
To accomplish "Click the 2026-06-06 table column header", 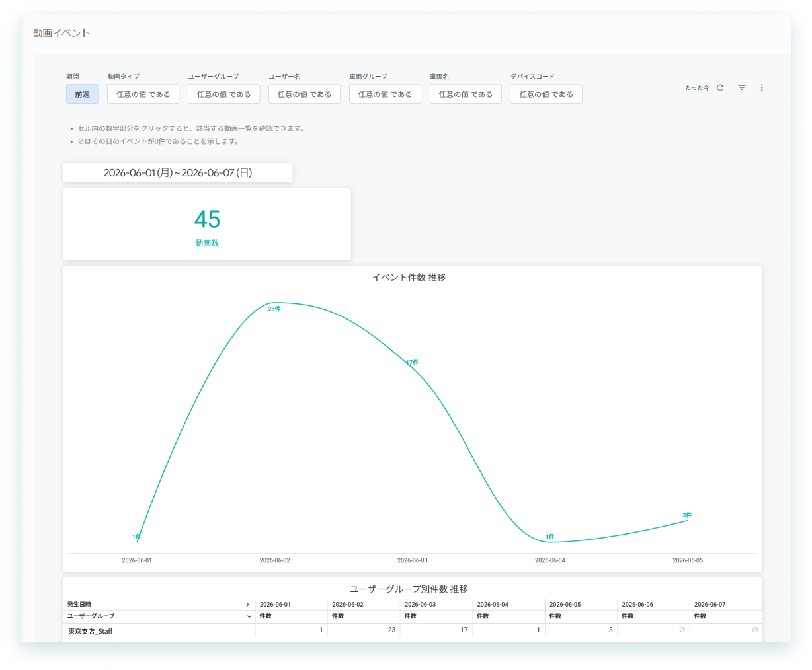I will coord(637,605).
